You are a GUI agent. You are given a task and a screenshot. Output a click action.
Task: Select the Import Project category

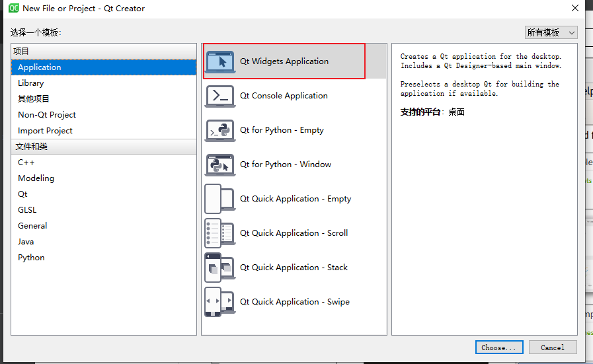click(x=104, y=131)
